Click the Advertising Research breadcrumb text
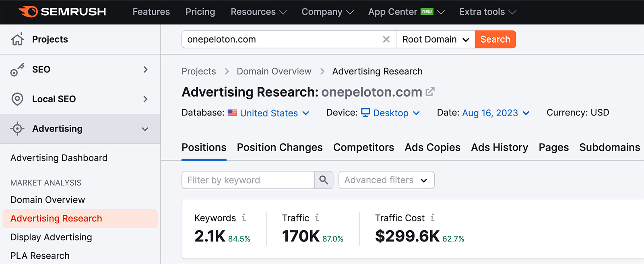Image resolution: width=644 pixels, height=264 pixels. coord(378,71)
